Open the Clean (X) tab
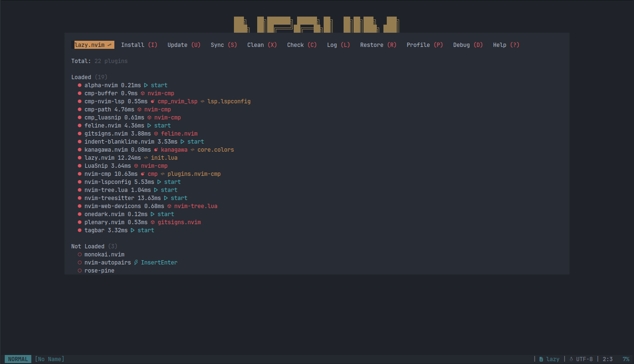Screen dimensions: 634x364 point(262,45)
